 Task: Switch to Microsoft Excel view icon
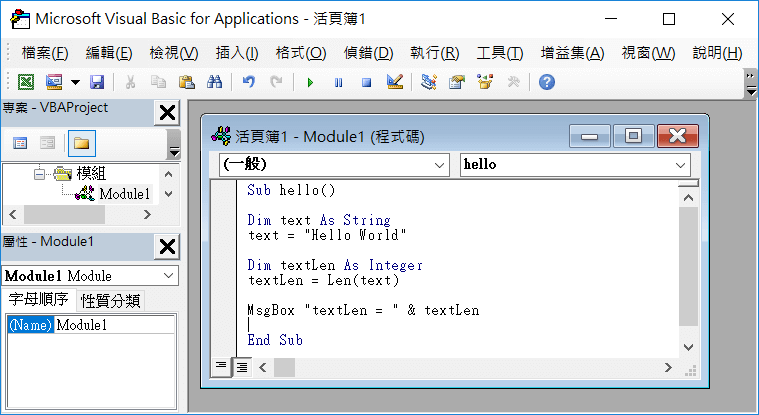26,82
